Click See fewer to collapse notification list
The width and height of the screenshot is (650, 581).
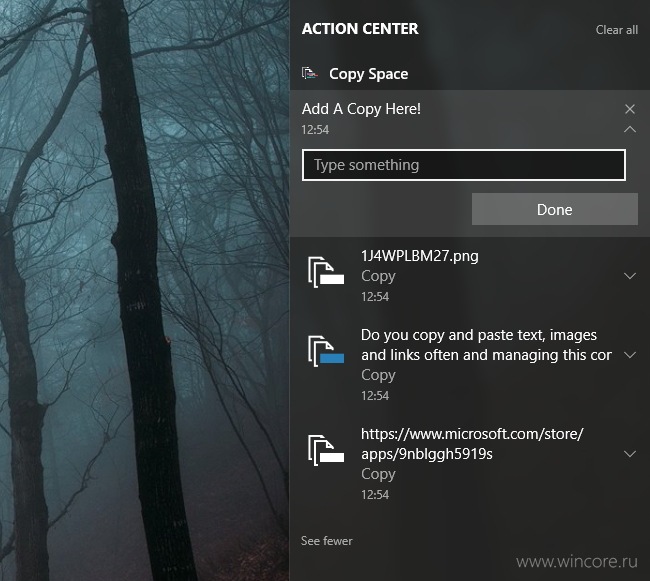327,541
